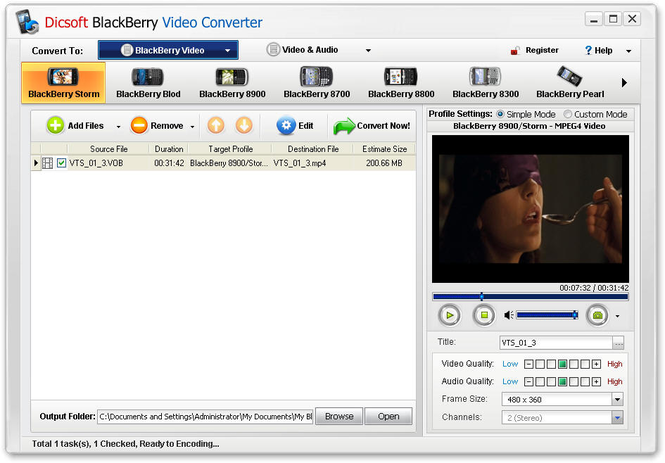Set audio quality to green middle box
Image resolution: width=665 pixels, height=463 pixels.
coord(562,382)
